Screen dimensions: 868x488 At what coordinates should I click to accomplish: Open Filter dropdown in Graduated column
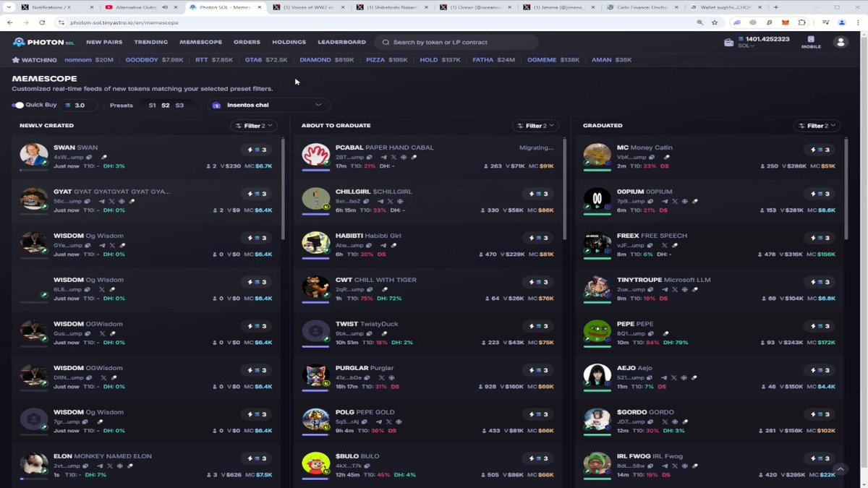pos(817,126)
